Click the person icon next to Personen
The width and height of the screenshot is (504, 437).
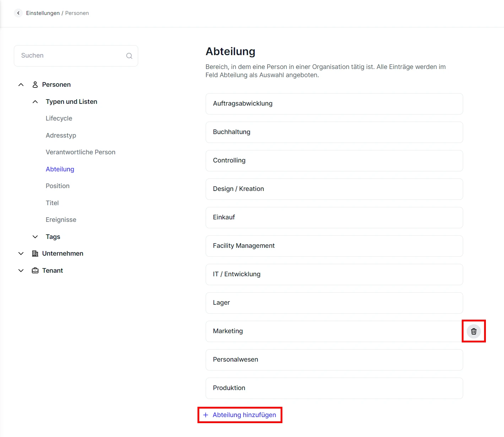(35, 85)
